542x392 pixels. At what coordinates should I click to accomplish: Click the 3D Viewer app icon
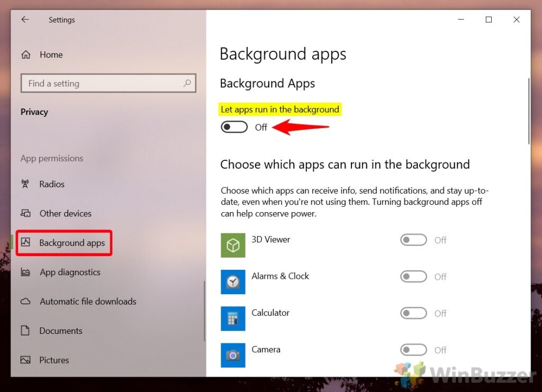point(233,245)
